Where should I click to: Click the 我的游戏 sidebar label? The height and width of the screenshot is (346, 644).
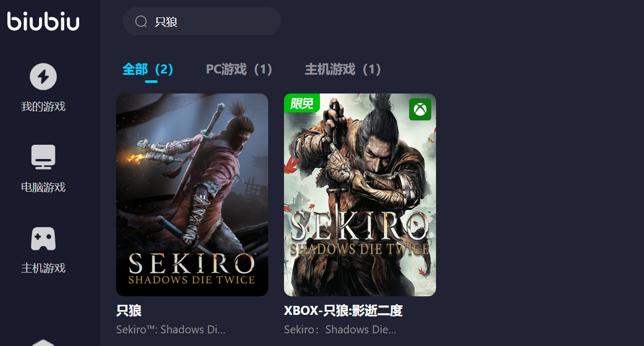click(x=43, y=107)
